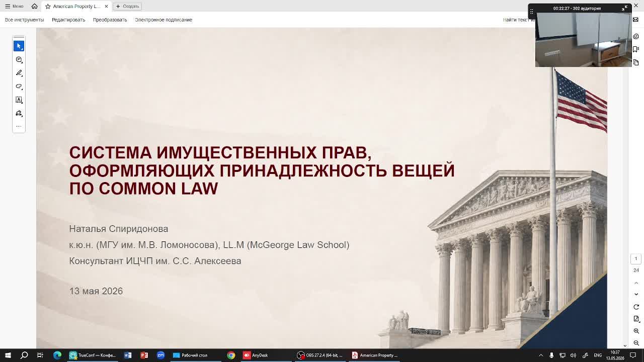Zoom out using the minus magnifier icon

tap(636, 343)
